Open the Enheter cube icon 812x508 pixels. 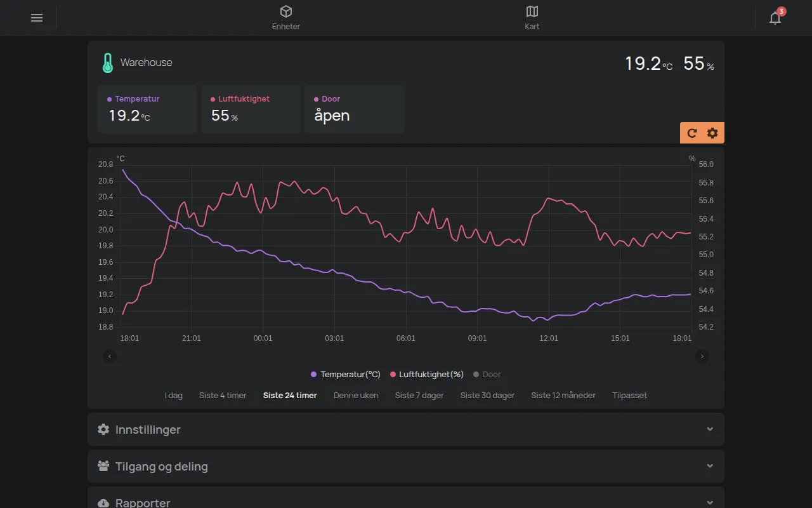tap(286, 11)
